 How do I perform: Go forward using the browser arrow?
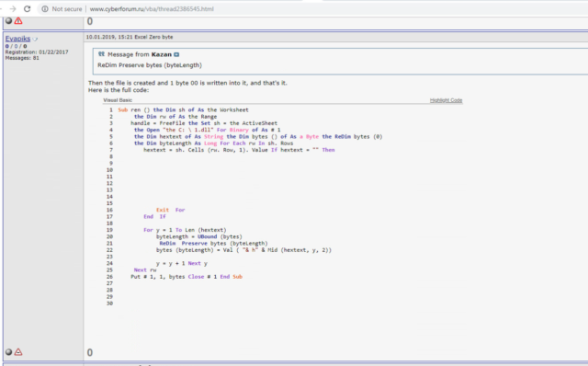pyautogui.click(x=13, y=8)
